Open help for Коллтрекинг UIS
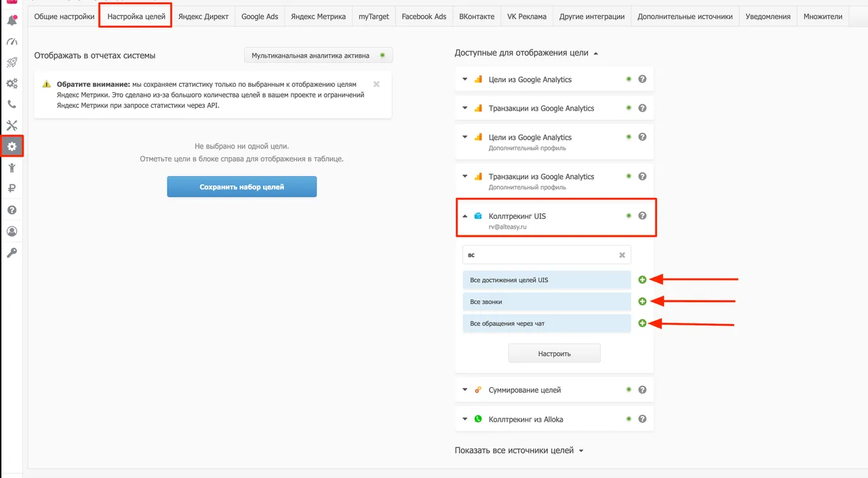The width and height of the screenshot is (868, 478). pos(642,216)
